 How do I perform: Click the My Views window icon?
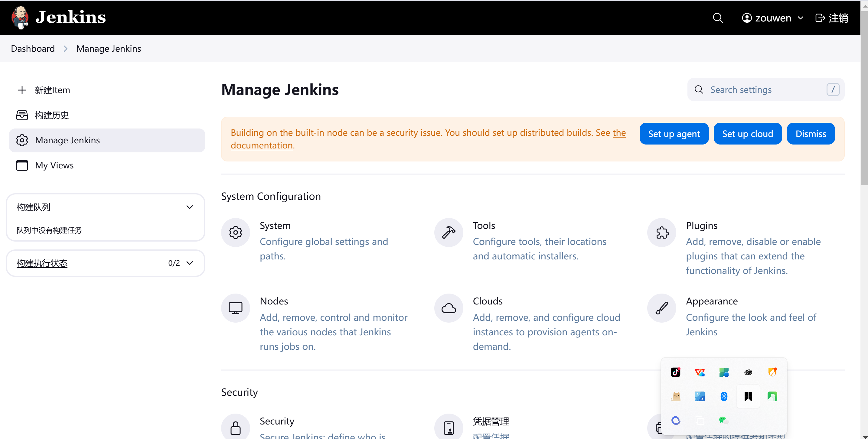[x=22, y=165]
